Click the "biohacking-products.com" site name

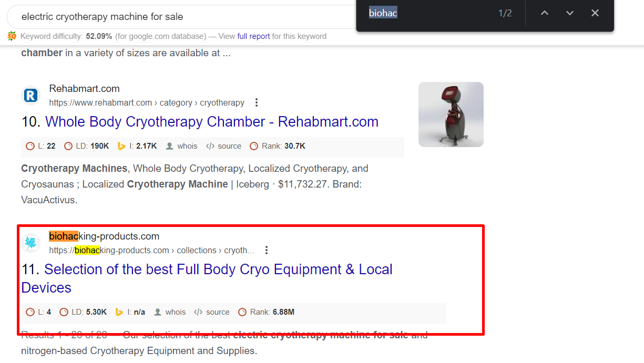tap(104, 236)
